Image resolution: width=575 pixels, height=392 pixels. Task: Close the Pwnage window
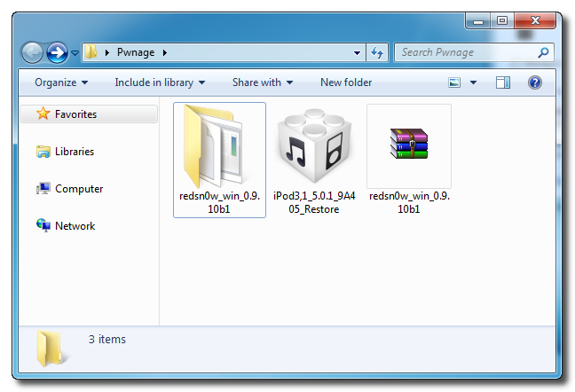pos(535,20)
